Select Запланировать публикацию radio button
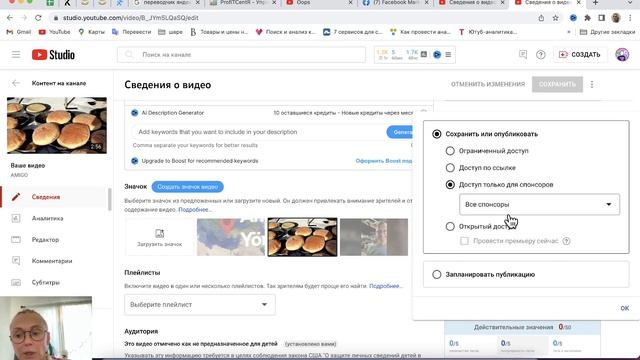 437,274
